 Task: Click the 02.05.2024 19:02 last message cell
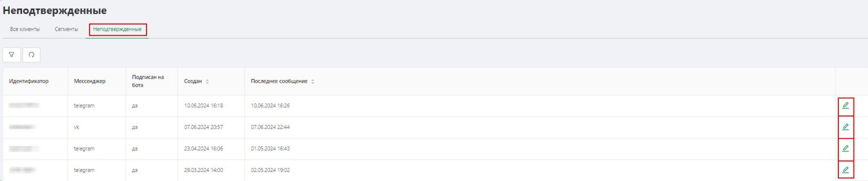click(270, 170)
